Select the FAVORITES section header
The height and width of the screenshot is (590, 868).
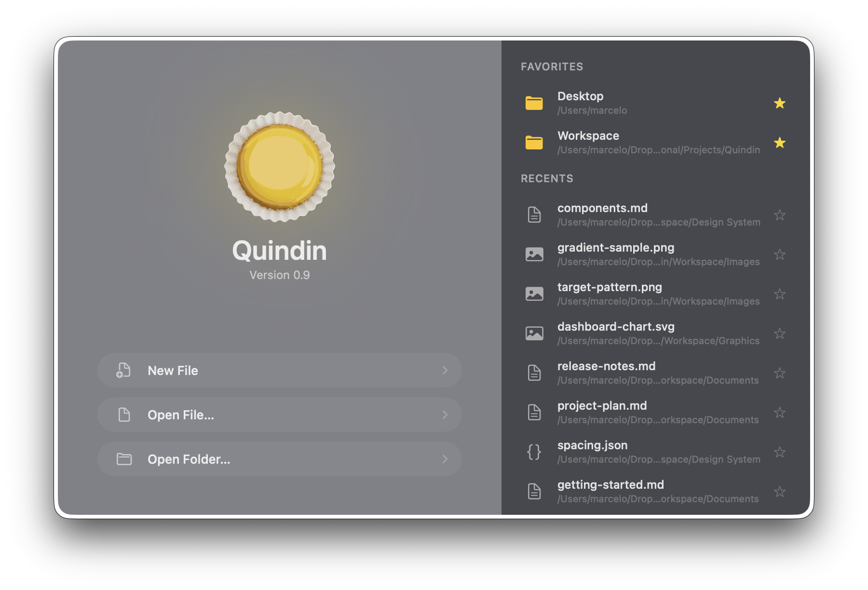(x=551, y=67)
